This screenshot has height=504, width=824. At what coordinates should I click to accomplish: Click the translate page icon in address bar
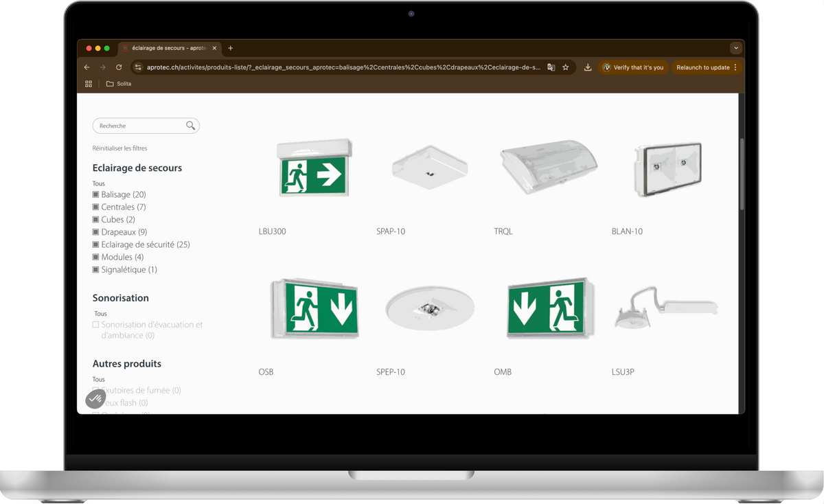[551, 67]
